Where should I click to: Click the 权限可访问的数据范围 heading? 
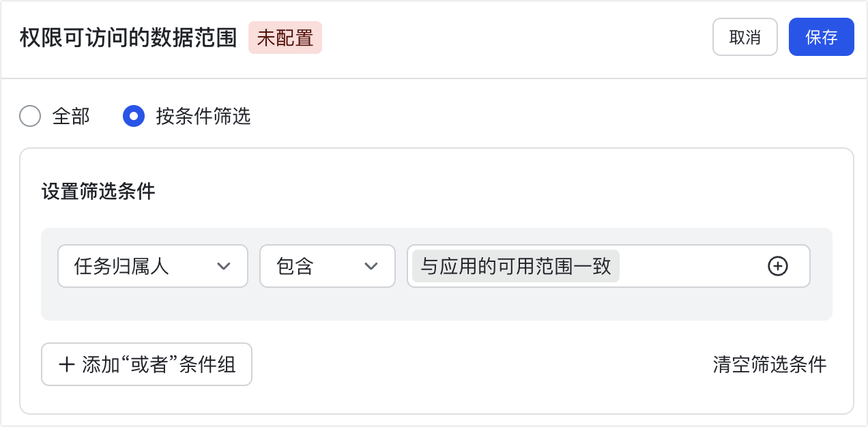coord(128,38)
